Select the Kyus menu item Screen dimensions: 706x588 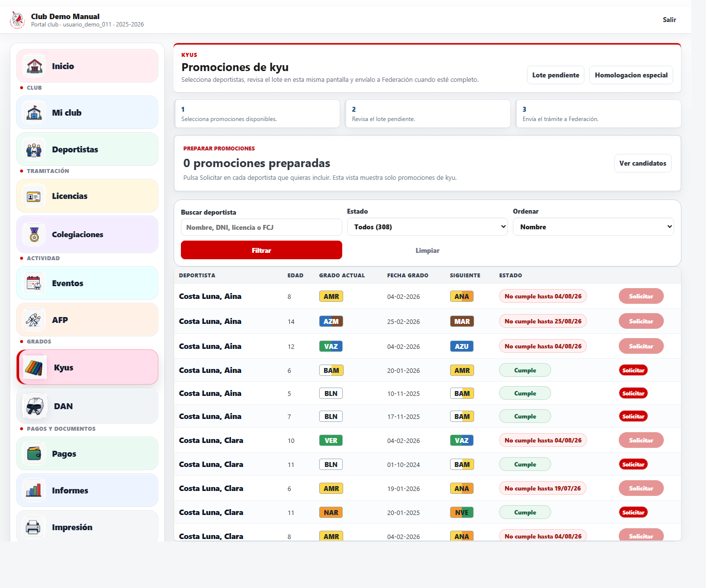(87, 367)
